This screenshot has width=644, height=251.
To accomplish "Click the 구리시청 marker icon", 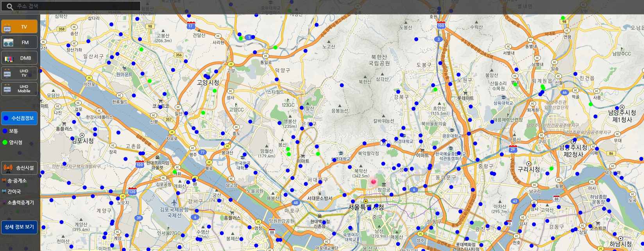I will coord(529,163).
